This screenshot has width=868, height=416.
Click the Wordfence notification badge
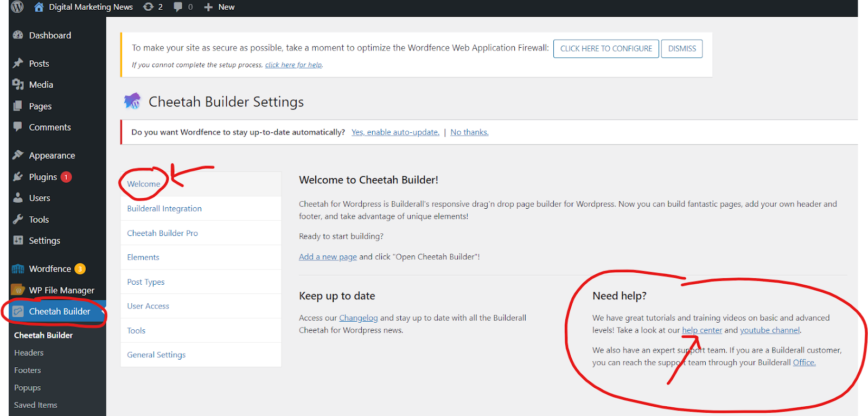(80, 268)
